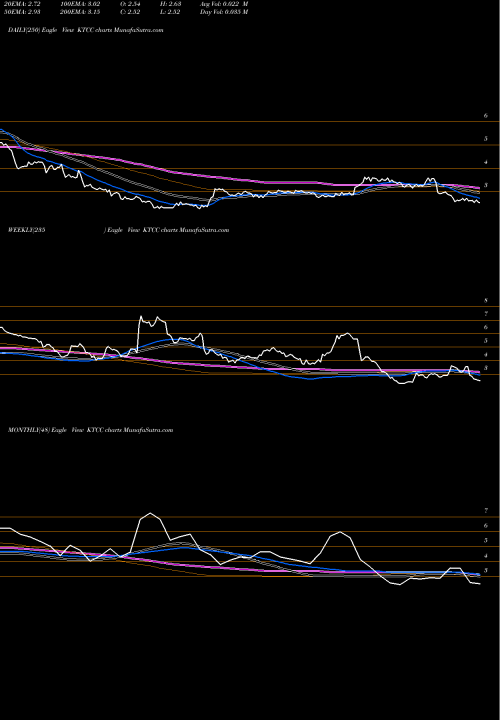Select the high price 'H:' value
This screenshot has width=500, height=720.
pos(169,4)
